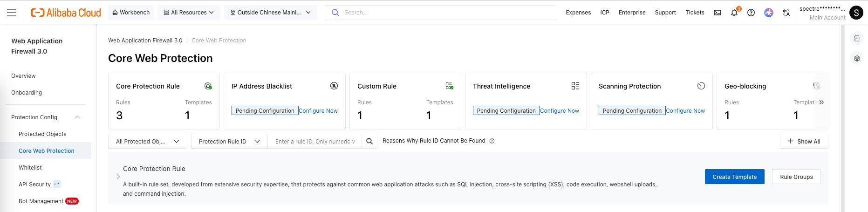The image size is (868, 212).
Task: Expand the All Resources dropdown
Action: coord(189,13)
